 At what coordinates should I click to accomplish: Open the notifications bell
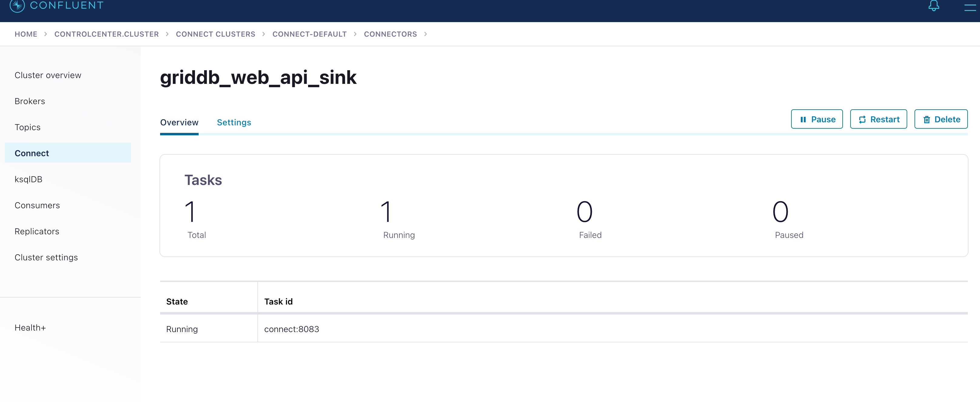pyautogui.click(x=934, y=6)
